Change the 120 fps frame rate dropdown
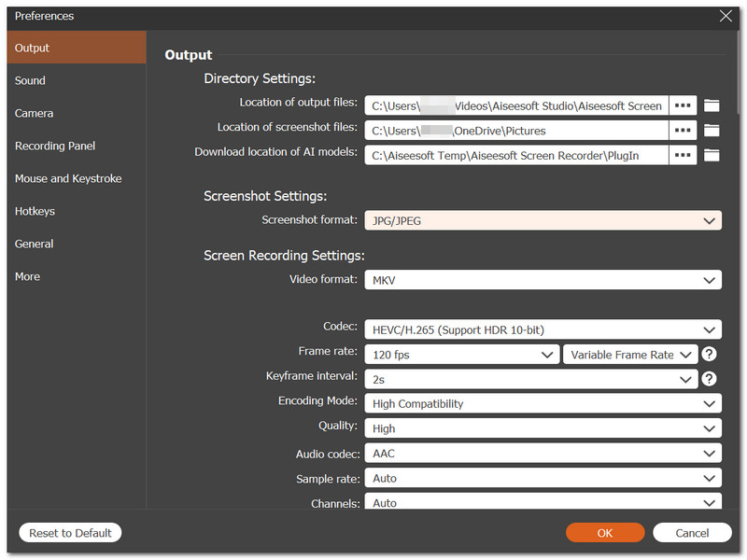 (462, 355)
